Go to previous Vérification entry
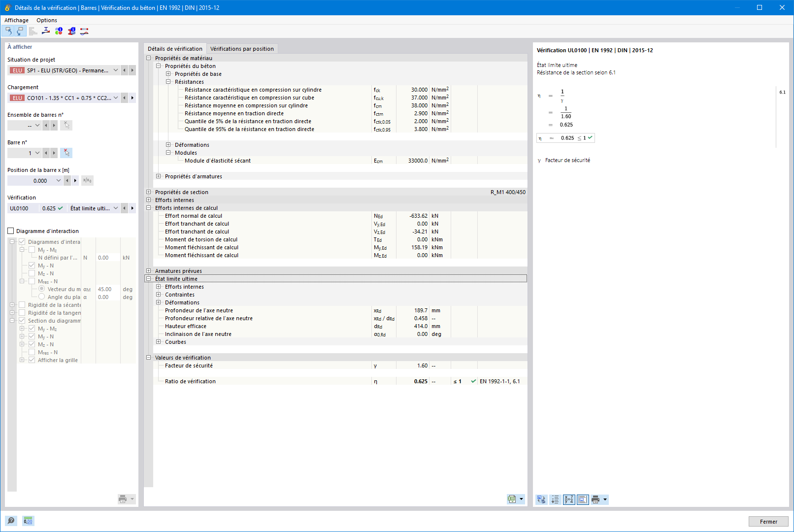 125,208
